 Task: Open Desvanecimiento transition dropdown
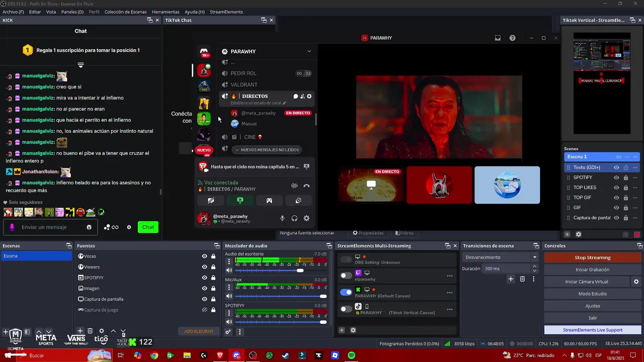[500, 257]
